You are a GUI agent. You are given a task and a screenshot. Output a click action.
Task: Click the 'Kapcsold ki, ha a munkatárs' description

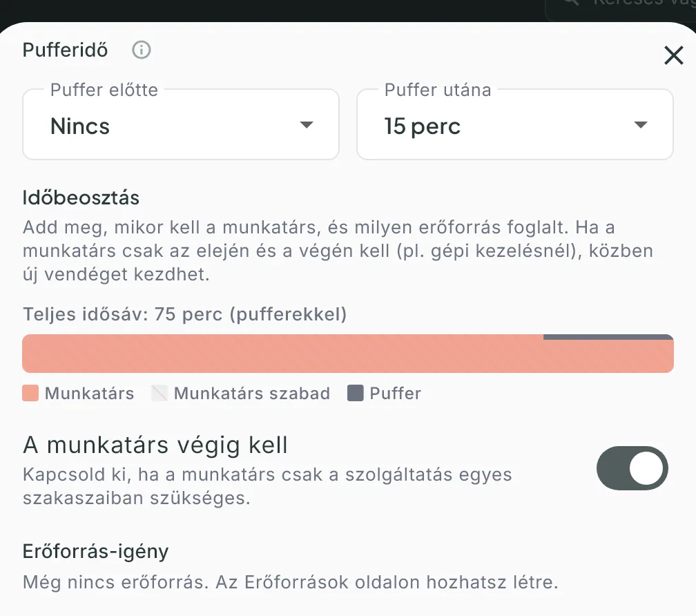click(x=267, y=486)
